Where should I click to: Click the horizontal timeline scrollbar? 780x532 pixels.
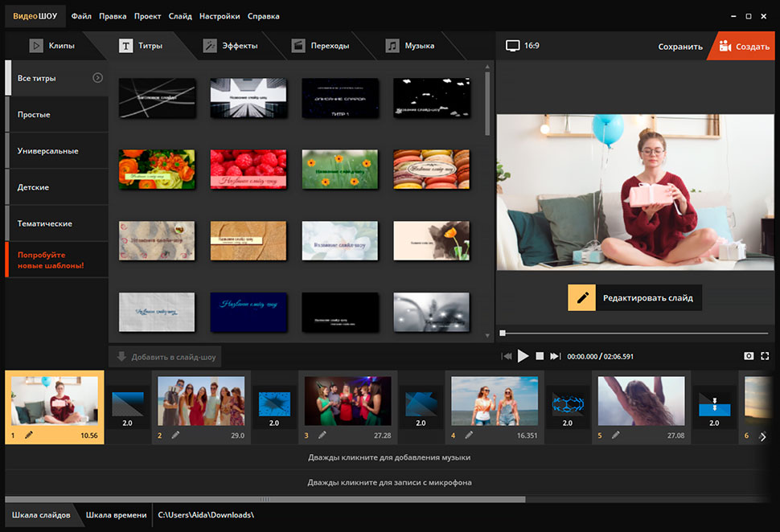tap(265, 499)
